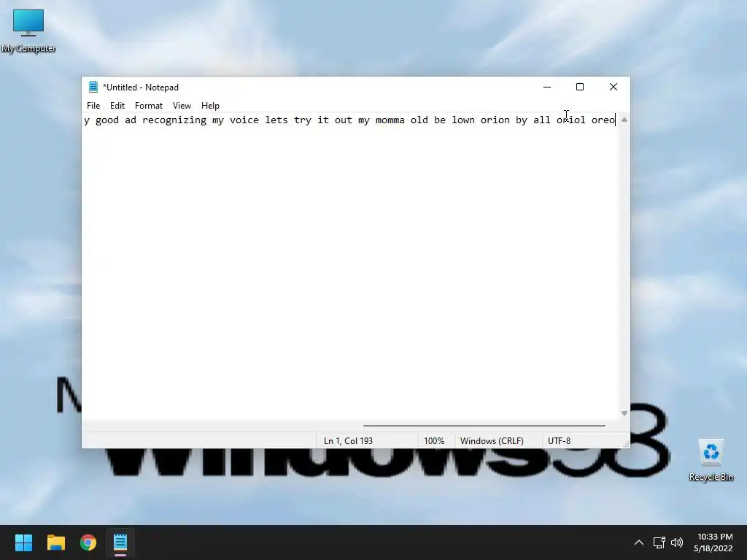Open the Edit menu

[117, 106]
